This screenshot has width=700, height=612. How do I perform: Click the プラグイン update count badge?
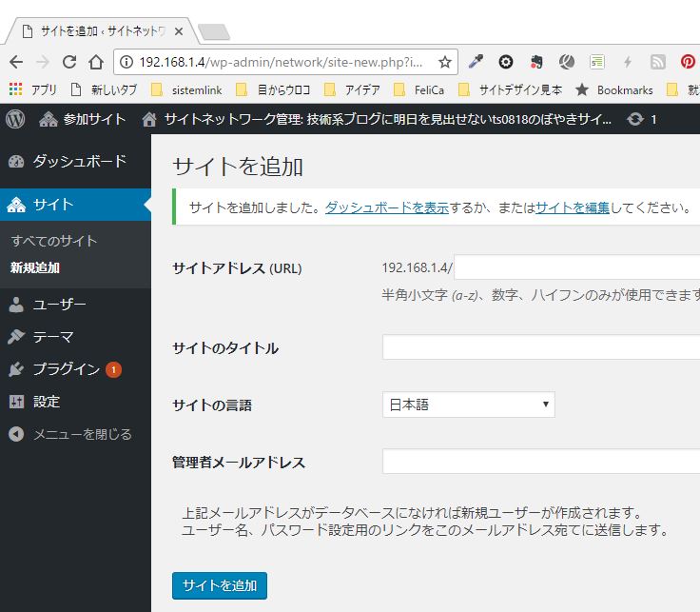click(x=113, y=369)
